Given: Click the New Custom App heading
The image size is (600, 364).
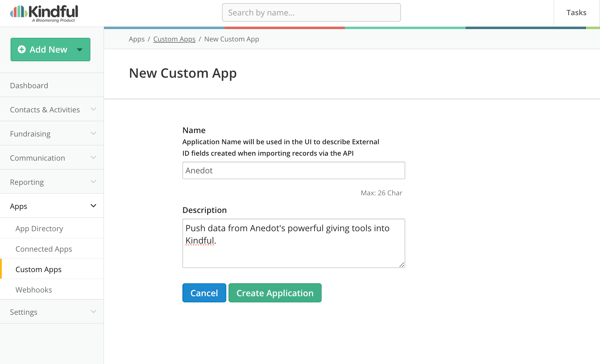Looking at the screenshot, I should pos(183,73).
